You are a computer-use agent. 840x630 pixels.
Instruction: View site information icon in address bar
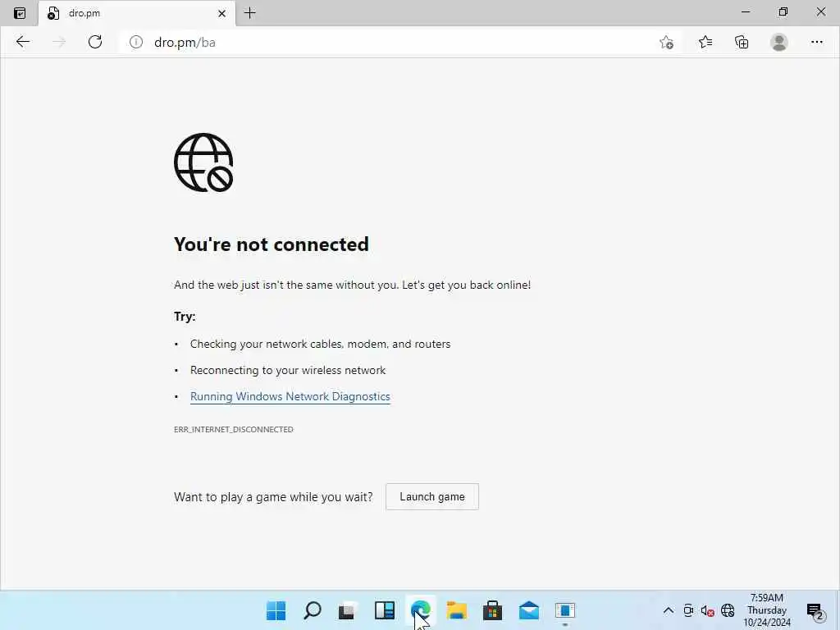tap(136, 42)
